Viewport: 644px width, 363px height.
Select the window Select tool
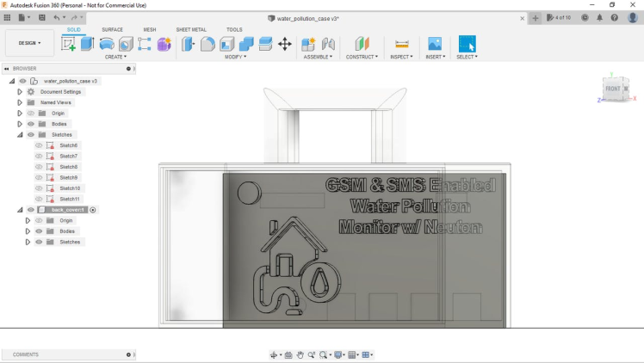coord(467,44)
